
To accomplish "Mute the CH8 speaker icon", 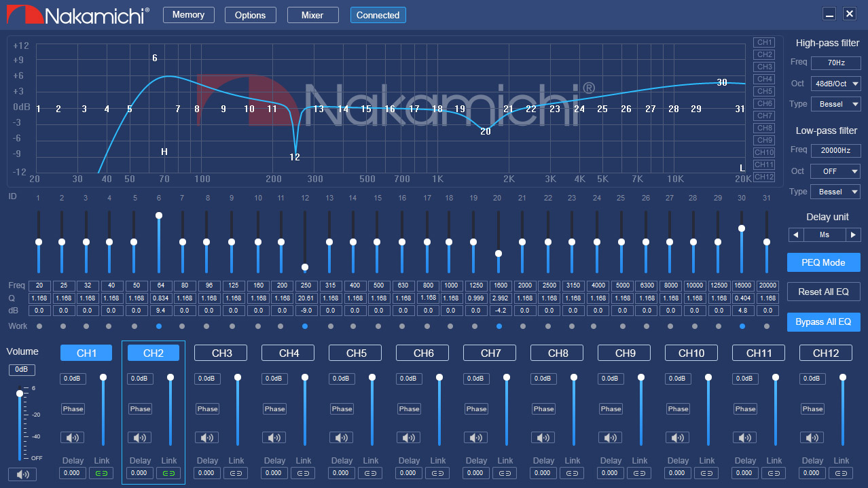I will (543, 438).
